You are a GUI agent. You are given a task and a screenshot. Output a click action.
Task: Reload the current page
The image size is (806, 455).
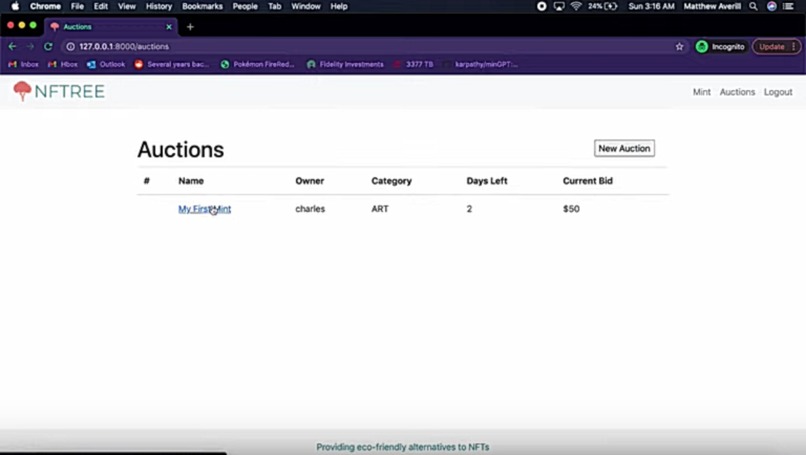(x=48, y=46)
